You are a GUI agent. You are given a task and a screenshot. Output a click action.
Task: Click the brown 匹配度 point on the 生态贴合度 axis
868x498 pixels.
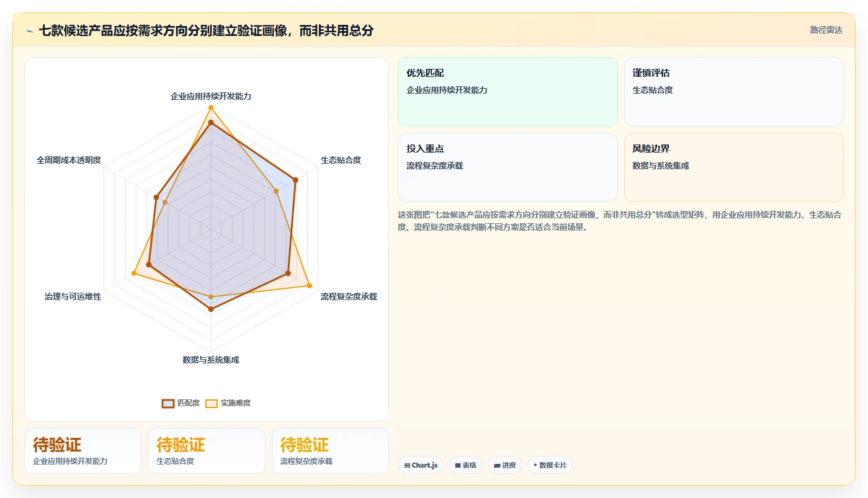pos(295,180)
